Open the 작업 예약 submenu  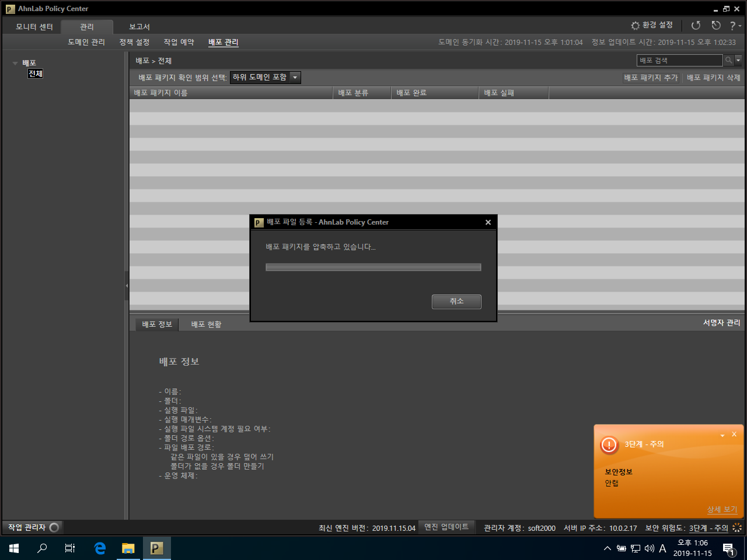pyautogui.click(x=179, y=42)
